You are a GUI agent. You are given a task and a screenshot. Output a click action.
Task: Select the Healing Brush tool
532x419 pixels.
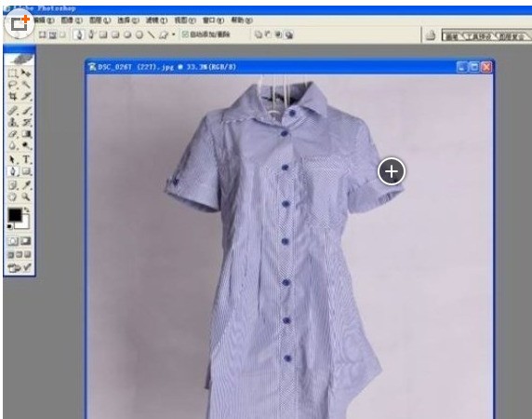point(13,110)
